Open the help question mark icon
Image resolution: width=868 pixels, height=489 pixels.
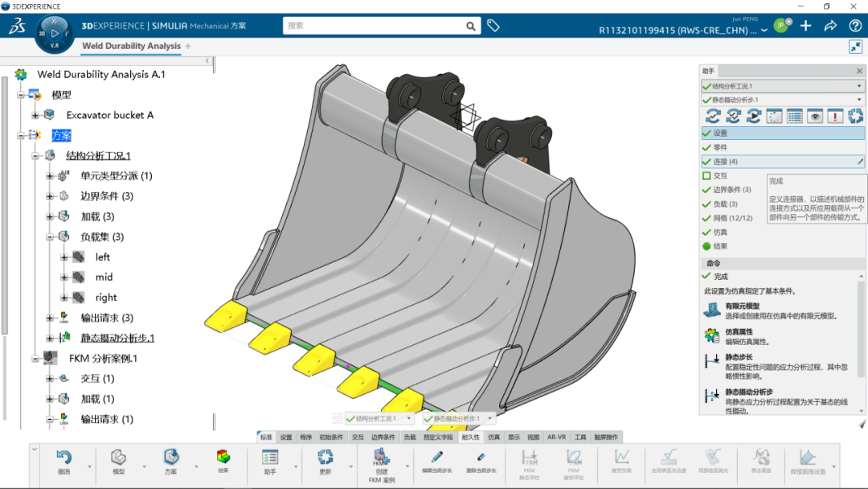point(854,26)
